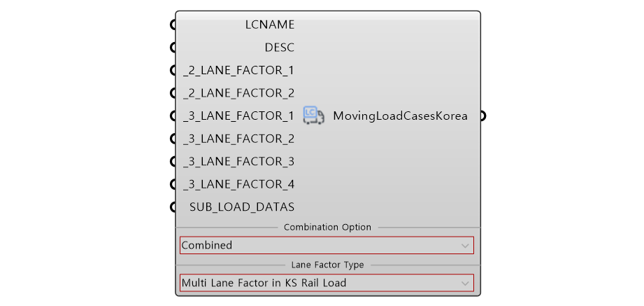The height and width of the screenshot is (306, 644).
Task: Select the SUB_LOAD_DATAS parameter label
Action: tap(242, 207)
